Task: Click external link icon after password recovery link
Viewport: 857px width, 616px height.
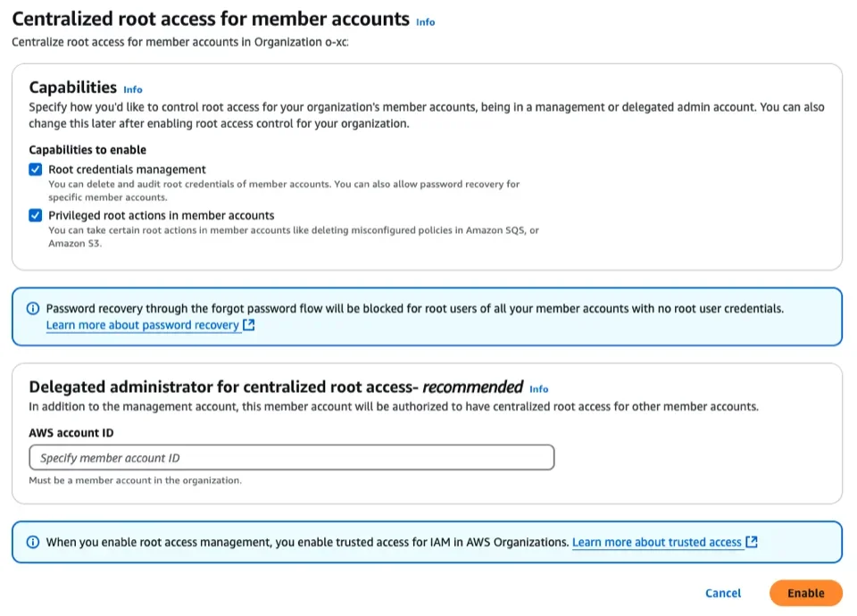Action: (249, 326)
